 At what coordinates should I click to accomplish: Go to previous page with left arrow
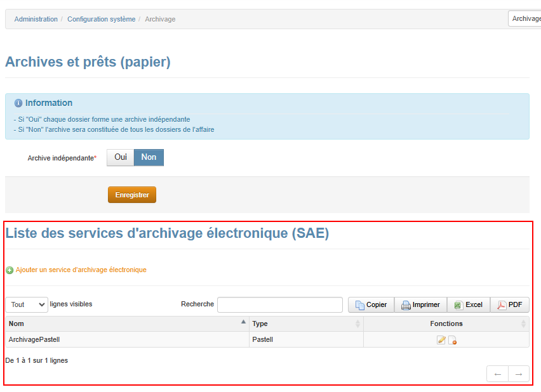497,374
